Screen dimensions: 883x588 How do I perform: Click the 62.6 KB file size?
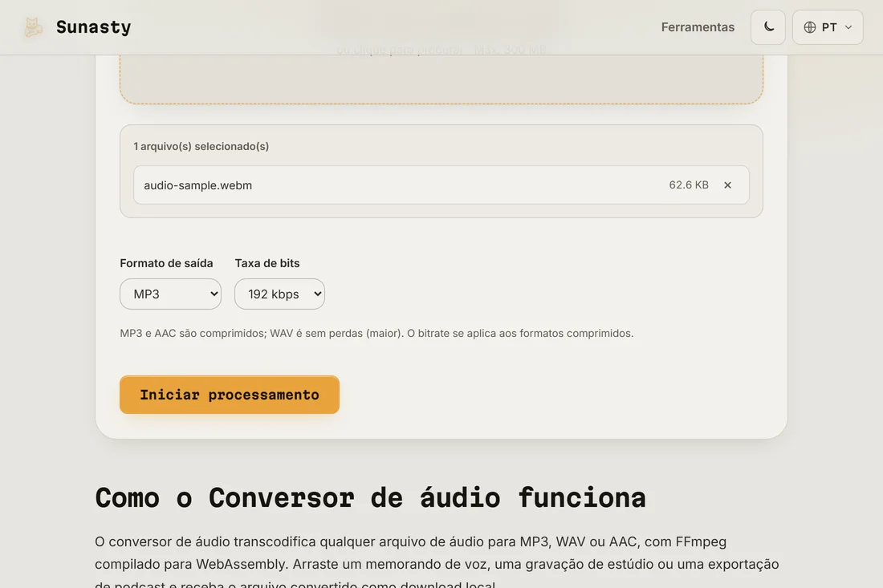689,185
